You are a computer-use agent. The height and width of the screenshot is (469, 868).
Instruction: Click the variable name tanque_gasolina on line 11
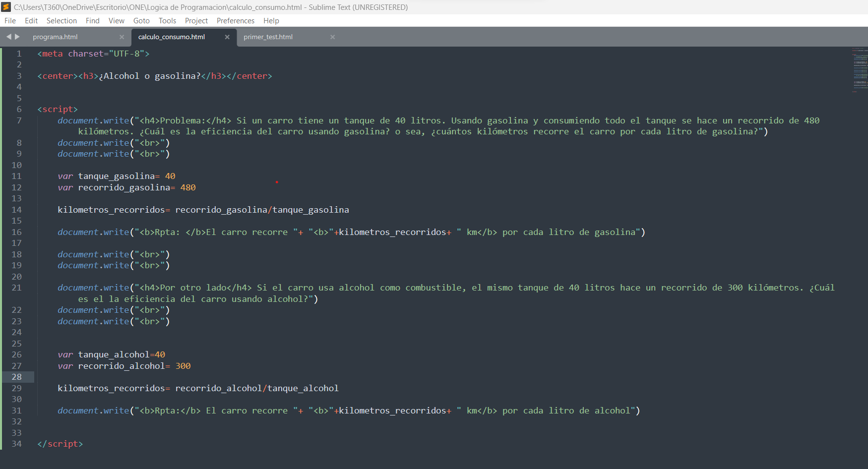click(x=116, y=176)
